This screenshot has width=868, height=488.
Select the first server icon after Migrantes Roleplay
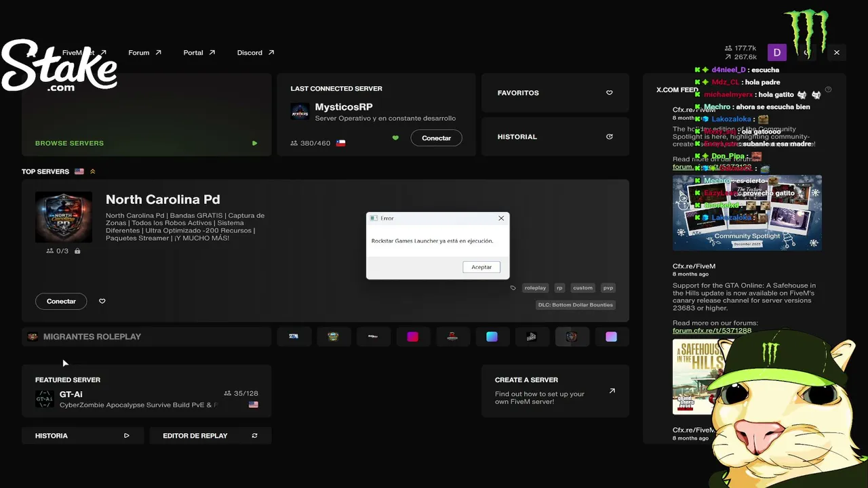(294, 337)
